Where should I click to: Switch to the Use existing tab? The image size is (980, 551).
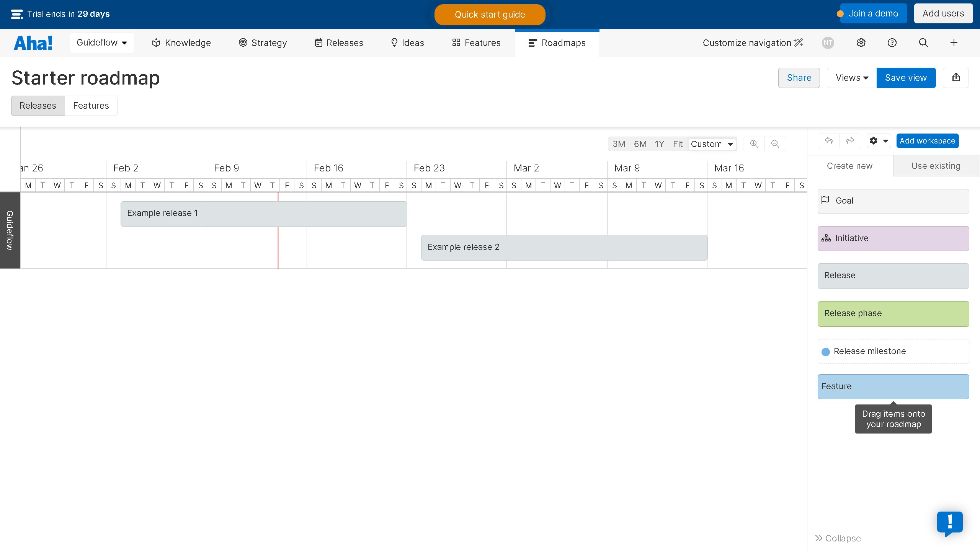(x=936, y=166)
